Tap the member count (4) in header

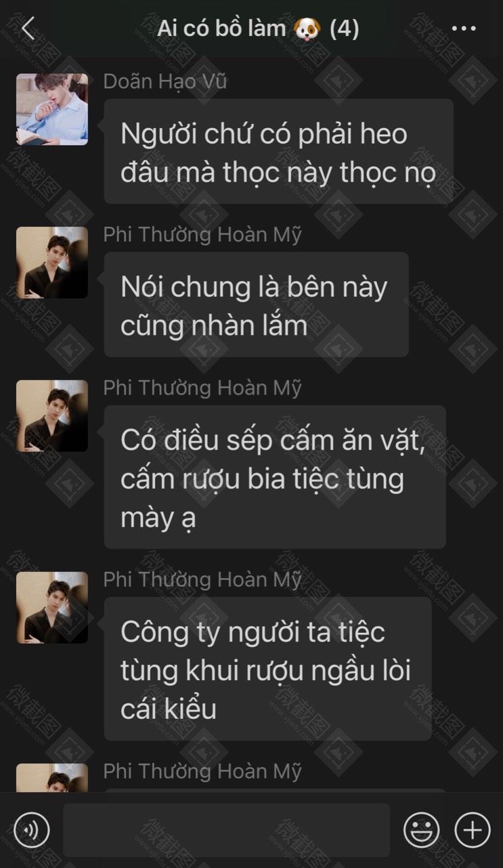click(344, 28)
